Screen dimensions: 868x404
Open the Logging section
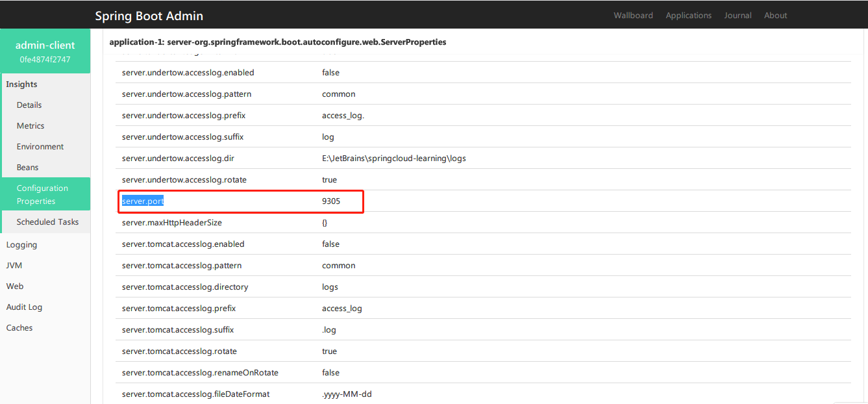point(21,245)
